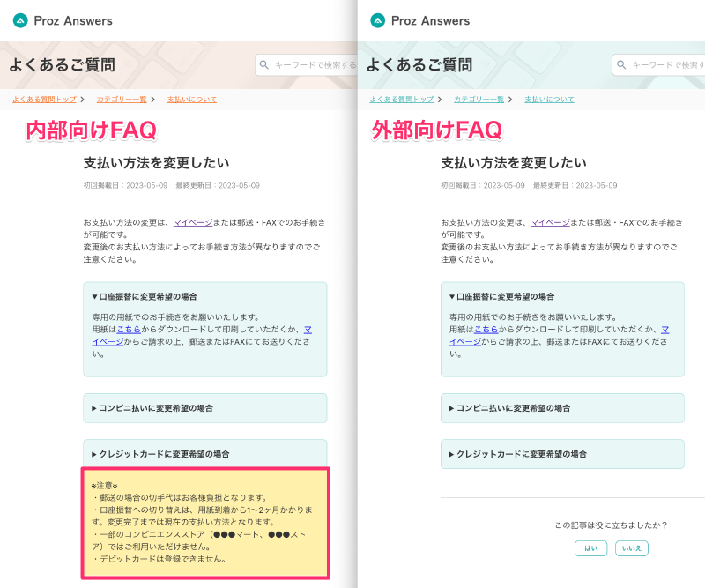
Task: Open カテゴリー一覧 breadcrumb on the internal FAQ
Action: [122, 100]
